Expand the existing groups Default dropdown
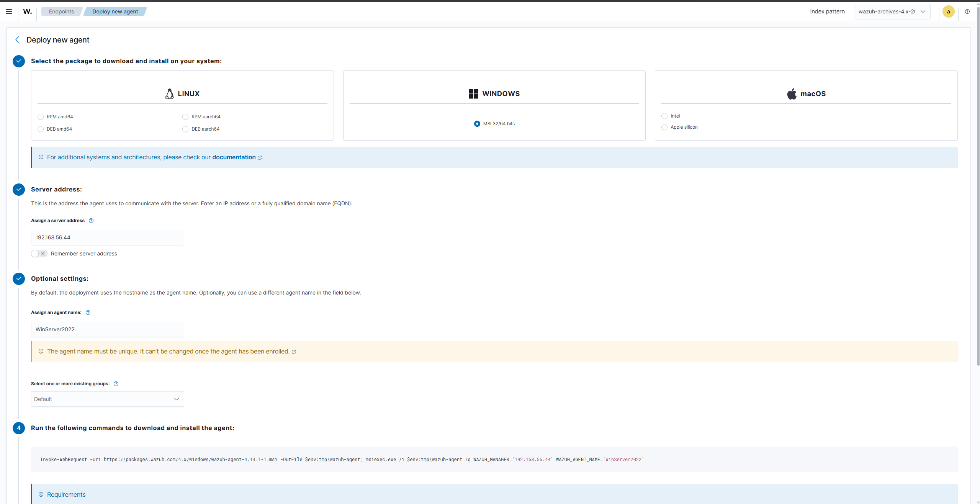The height and width of the screenshot is (504, 980). click(108, 399)
